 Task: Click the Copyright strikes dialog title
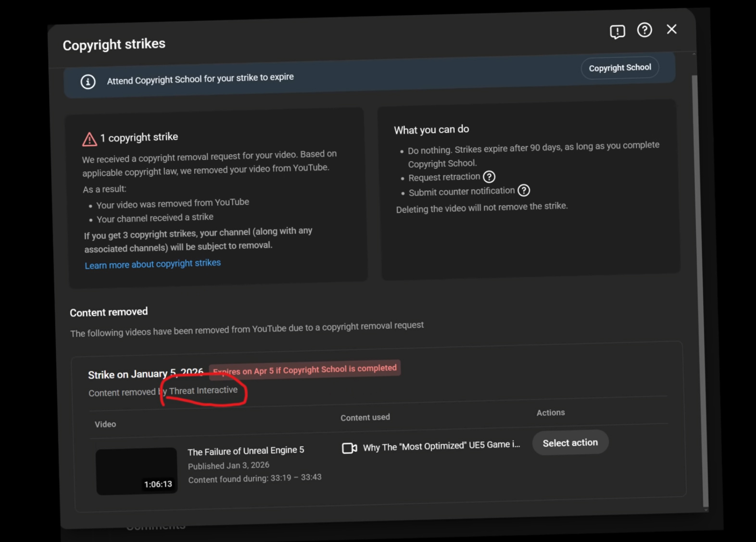pos(114,45)
